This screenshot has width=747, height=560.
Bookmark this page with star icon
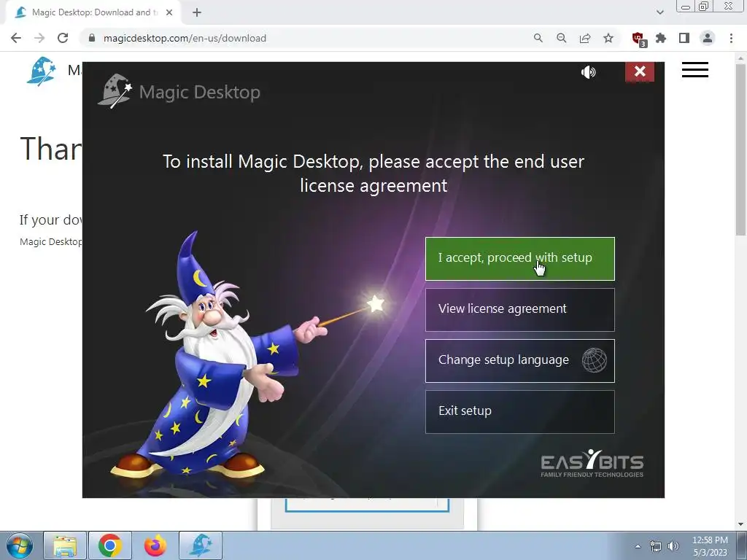point(608,38)
